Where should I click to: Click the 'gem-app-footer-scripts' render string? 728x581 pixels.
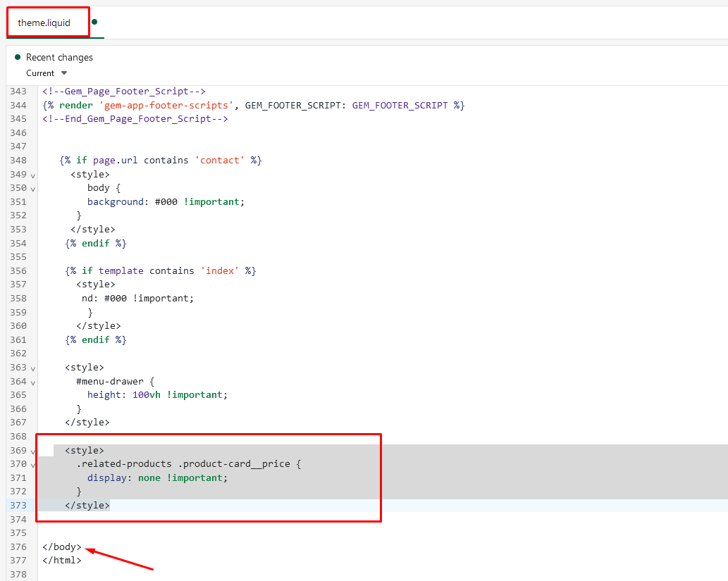[x=166, y=106]
